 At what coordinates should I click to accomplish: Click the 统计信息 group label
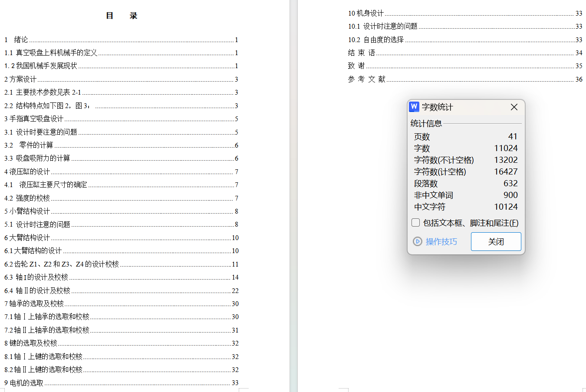[426, 123]
